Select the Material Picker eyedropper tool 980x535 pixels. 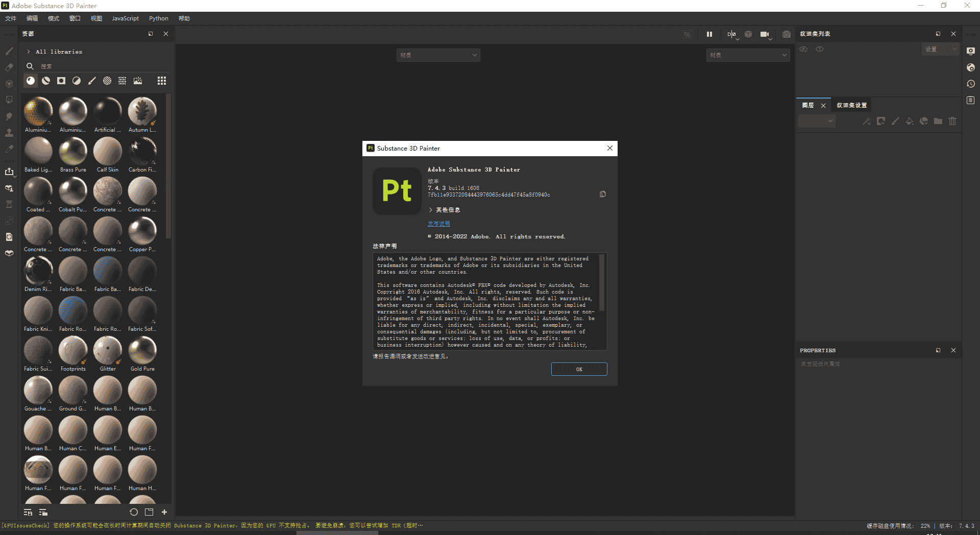9,149
